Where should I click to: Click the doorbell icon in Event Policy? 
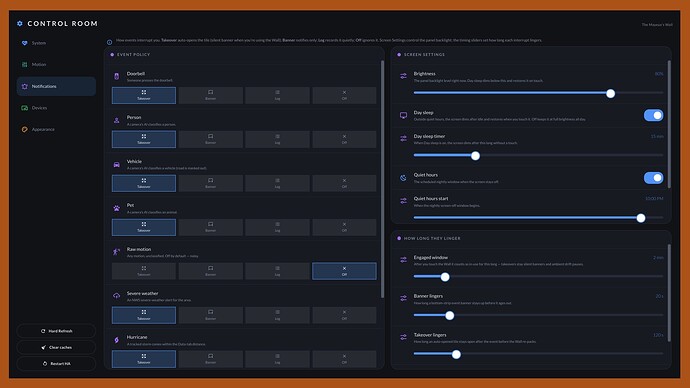pyautogui.click(x=117, y=76)
